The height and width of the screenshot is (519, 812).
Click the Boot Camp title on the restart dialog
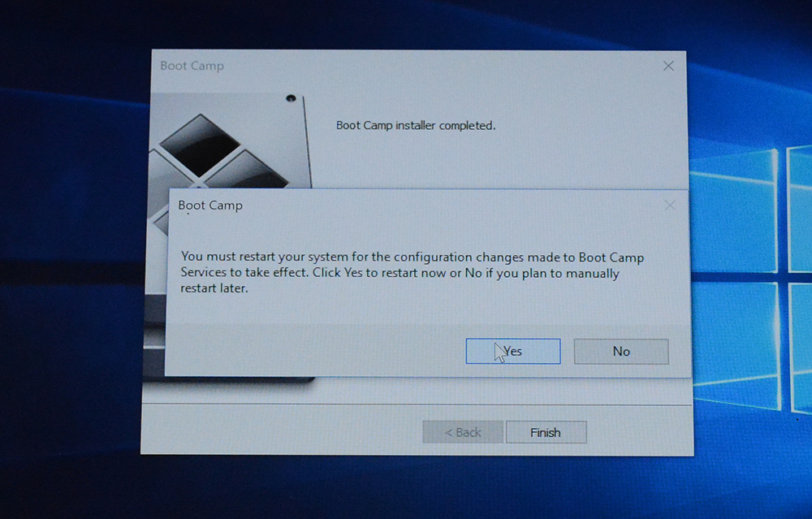pos(209,205)
